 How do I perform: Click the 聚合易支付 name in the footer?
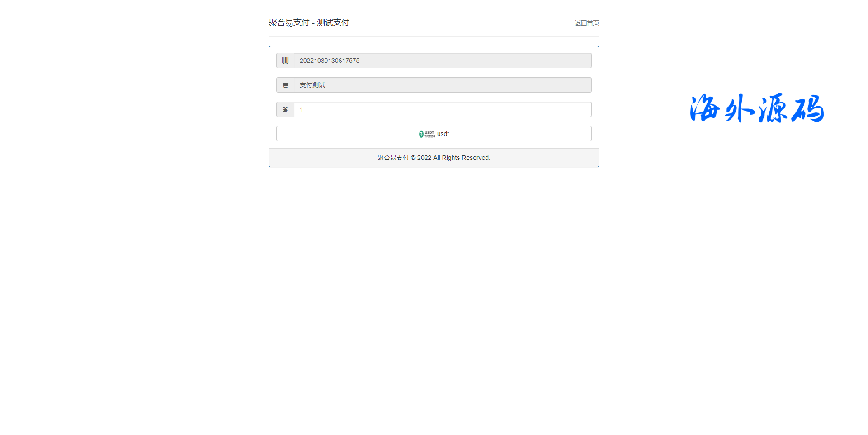click(393, 158)
